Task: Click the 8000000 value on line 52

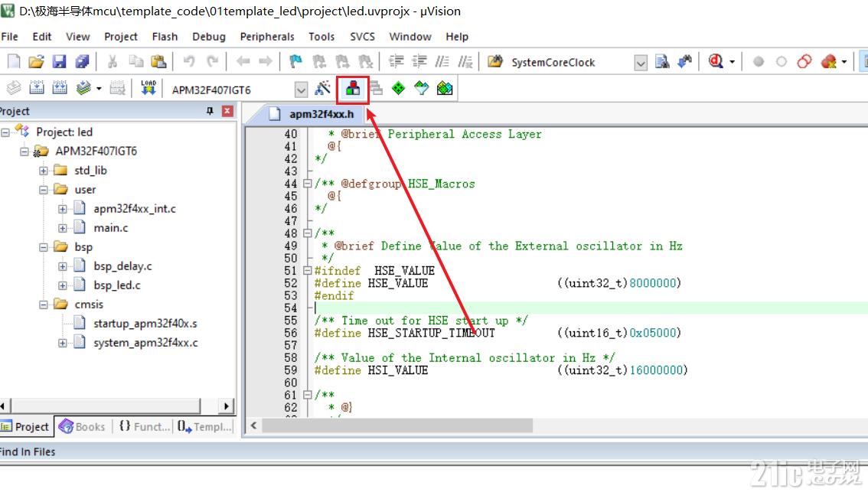Action: [653, 283]
